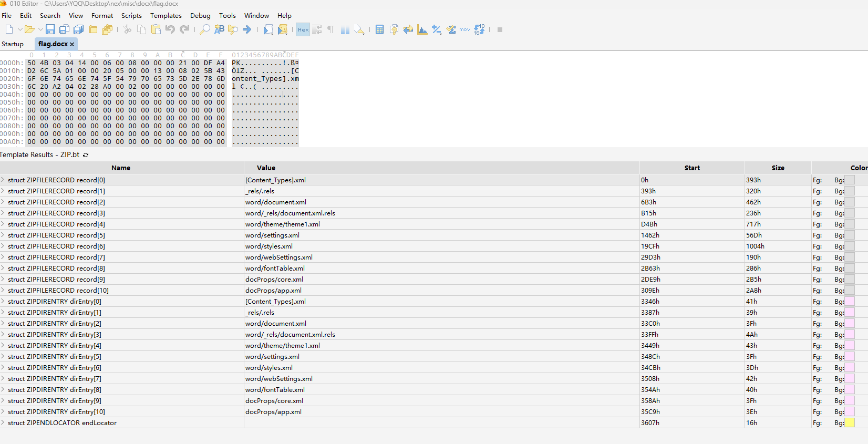868x444 pixels.
Task: Refresh the ZIP.bt template results
Action: tap(86, 155)
